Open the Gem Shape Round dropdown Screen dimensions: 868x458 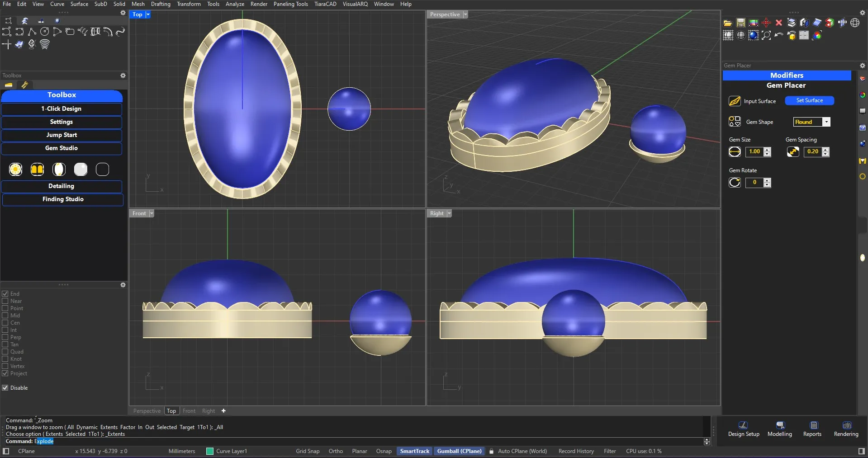[826, 122]
